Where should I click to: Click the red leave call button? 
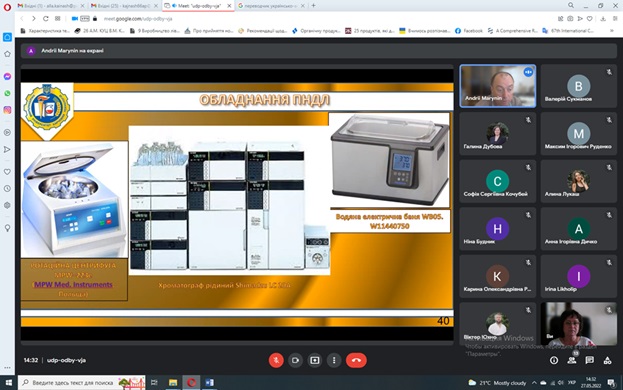(x=356, y=360)
